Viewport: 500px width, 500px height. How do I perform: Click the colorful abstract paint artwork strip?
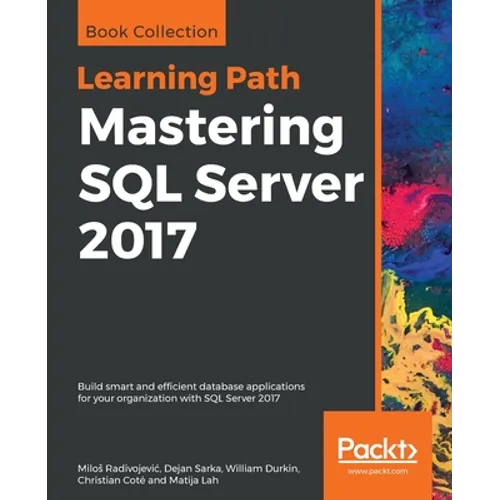point(417,205)
